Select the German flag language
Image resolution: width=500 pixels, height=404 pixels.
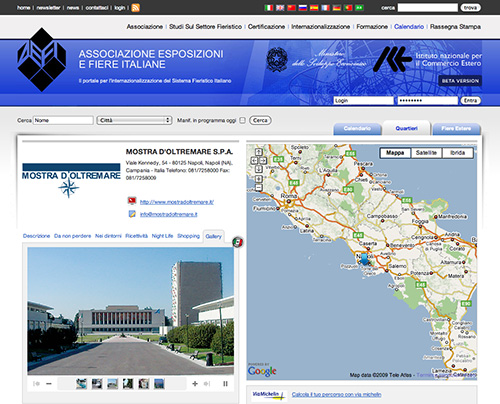point(337,8)
